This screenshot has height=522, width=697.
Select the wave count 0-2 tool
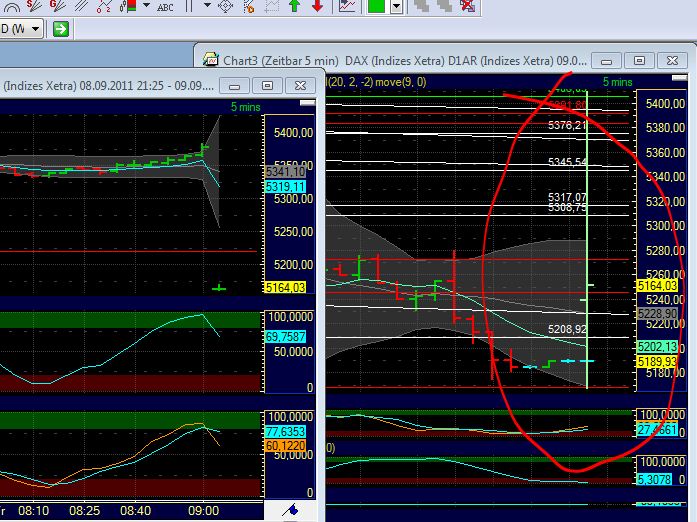[104, 6]
